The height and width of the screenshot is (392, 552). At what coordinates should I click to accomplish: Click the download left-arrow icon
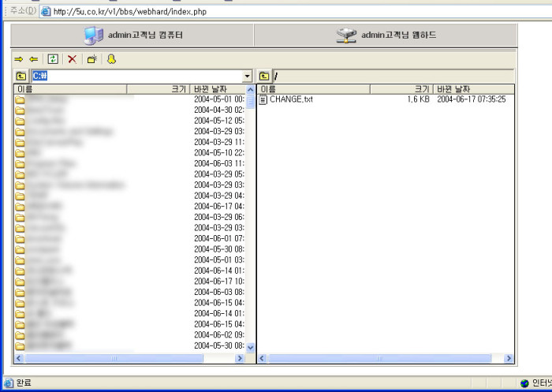pyautogui.click(x=34, y=59)
